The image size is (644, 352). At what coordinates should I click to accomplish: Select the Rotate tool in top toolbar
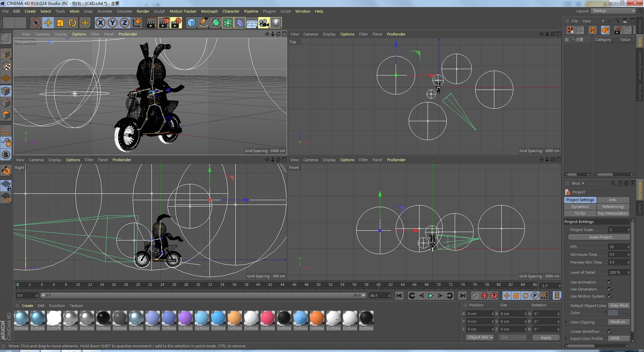pyautogui.click(x=72, y=23)
